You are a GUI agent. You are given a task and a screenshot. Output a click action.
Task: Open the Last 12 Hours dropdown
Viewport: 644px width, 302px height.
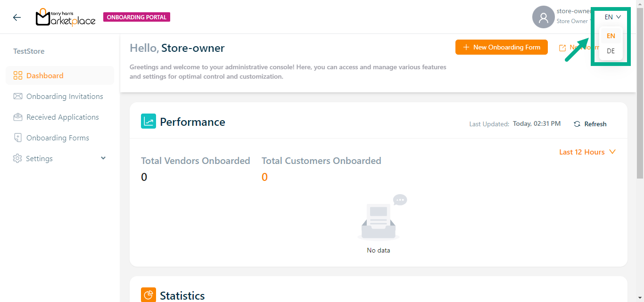click(x=587, y=152)
